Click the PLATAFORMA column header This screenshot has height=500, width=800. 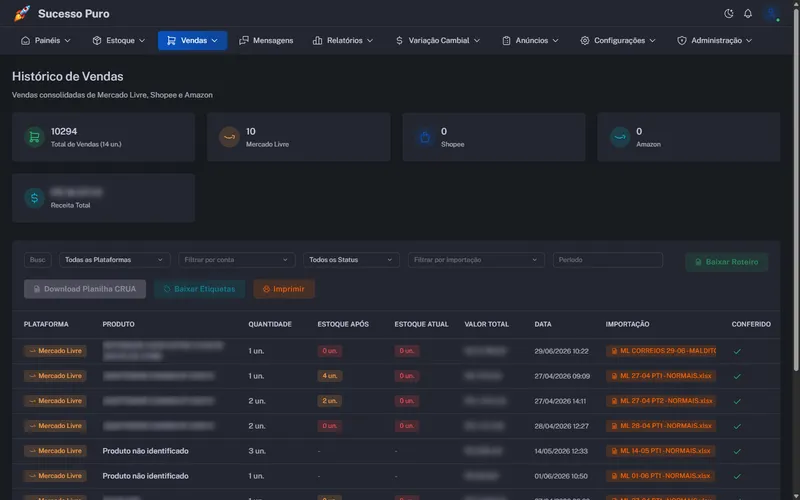click(x=46, y=324)
